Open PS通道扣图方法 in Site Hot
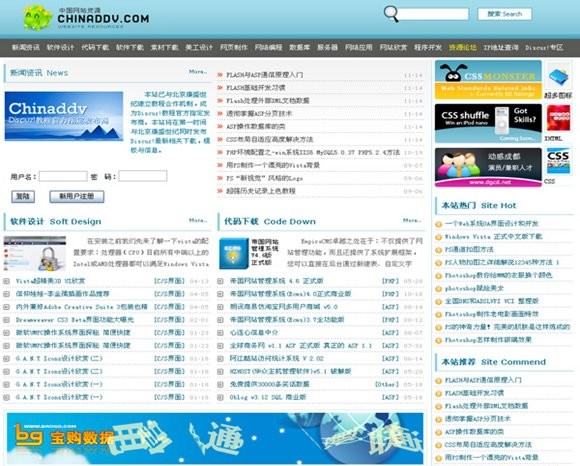This screenshot has height=466, width=580. click(x=469, y=250)
